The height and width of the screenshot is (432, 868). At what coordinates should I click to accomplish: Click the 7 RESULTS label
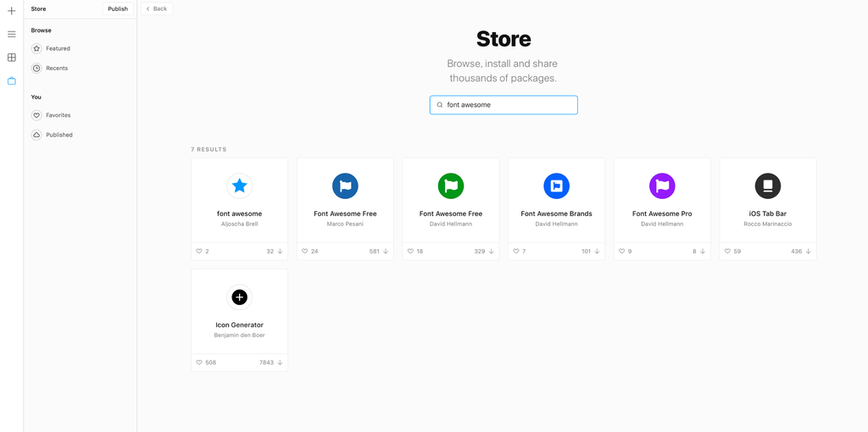(x=209, y=150)
